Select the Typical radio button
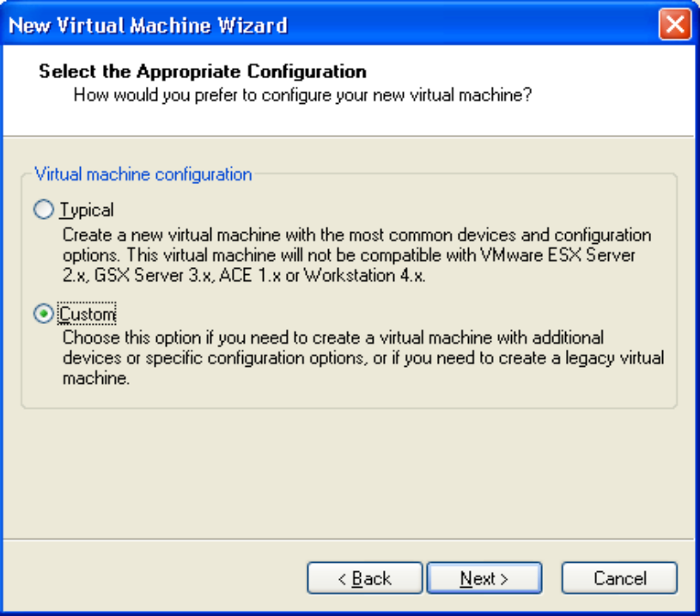 (x=42, y=210)
